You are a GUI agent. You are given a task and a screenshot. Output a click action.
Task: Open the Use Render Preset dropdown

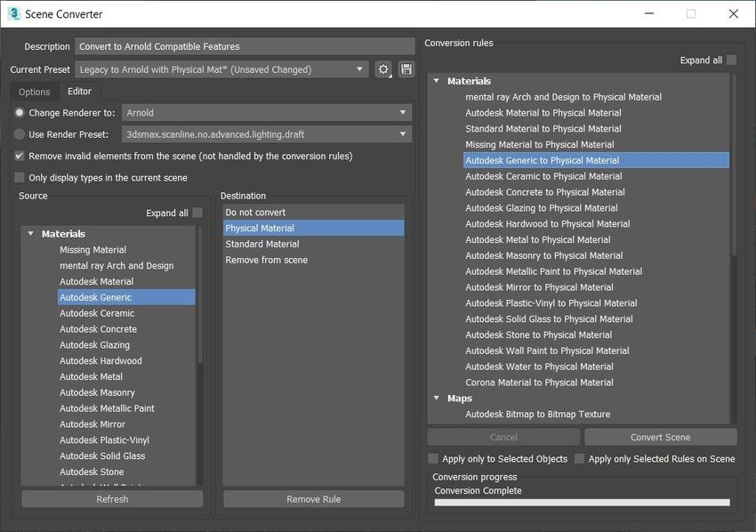point(267,134)
